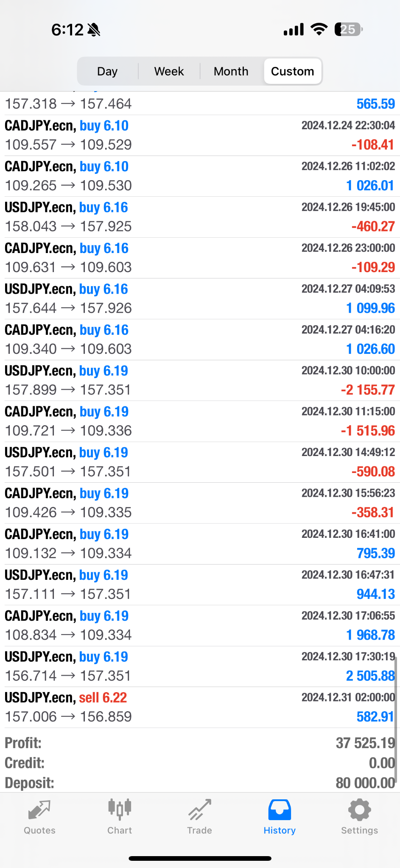Open the Chart candlestick icon
Image resolution: width=400 pixels, height=868 pixels.
[x=120, y=809]
